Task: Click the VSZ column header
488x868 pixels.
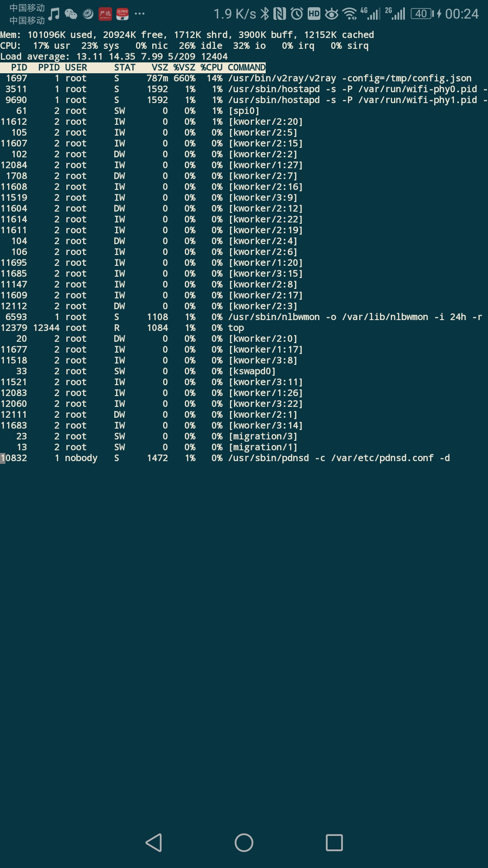Action: pyautogui.click(x=160, y=67)
